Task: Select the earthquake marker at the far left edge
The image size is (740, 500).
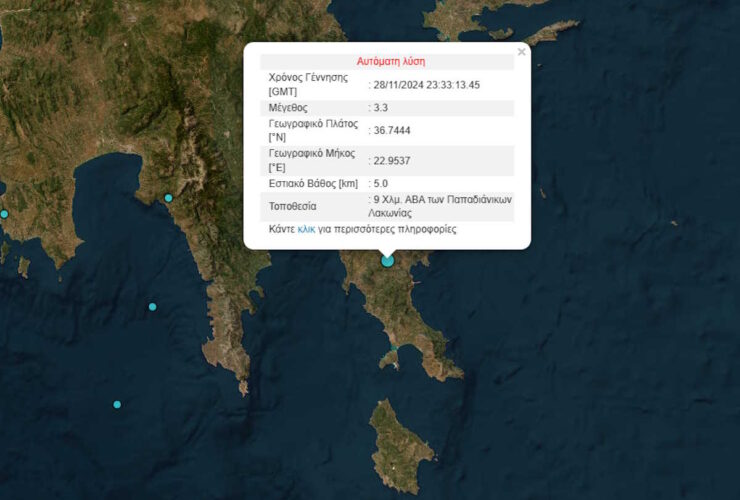Action: (x=4, y=214)
